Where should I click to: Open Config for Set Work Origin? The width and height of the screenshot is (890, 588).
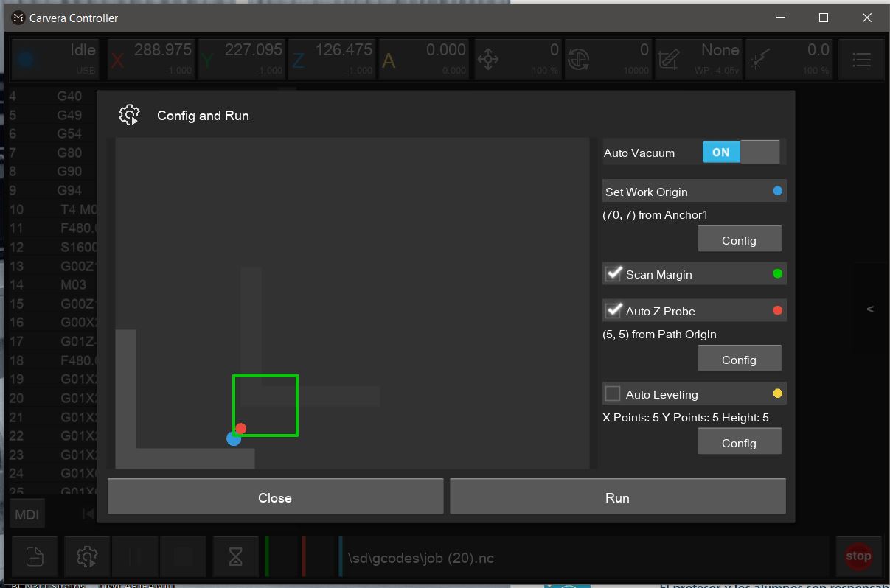739,239
